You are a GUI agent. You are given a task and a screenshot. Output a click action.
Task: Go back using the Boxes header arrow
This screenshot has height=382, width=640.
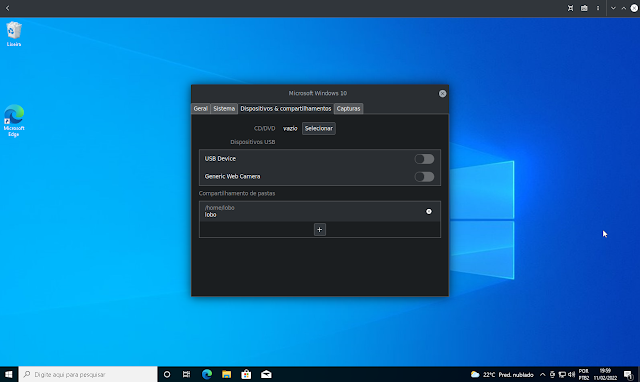[7, 8]
